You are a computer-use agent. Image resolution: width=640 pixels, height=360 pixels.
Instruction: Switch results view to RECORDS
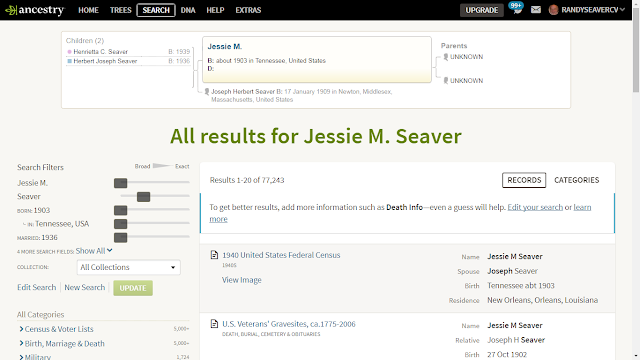524,180
